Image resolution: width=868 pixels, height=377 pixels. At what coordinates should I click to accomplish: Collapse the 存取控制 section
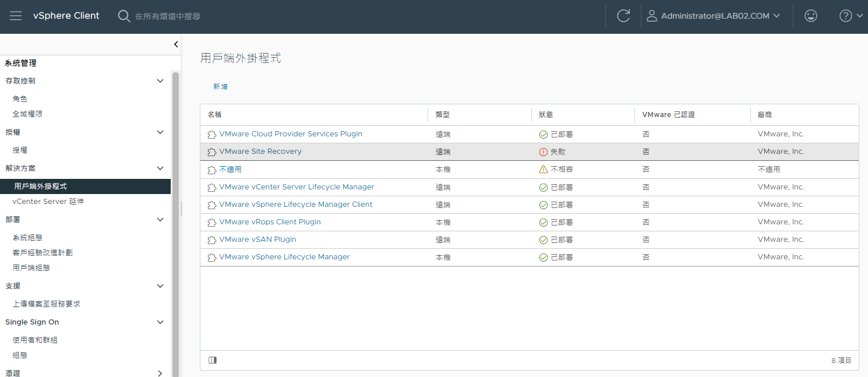point(160,81)
